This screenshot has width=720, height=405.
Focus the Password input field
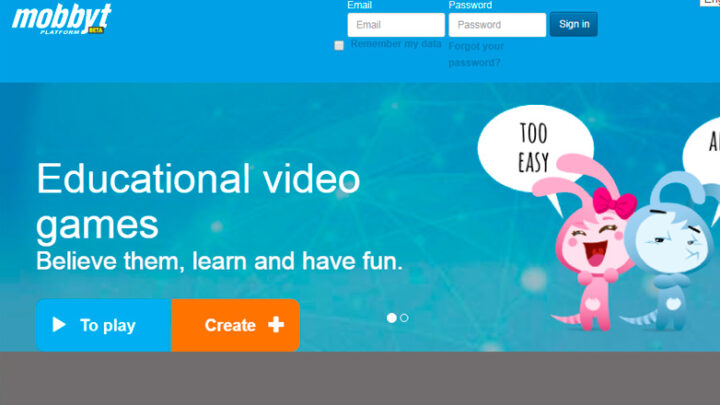[497, 25]
